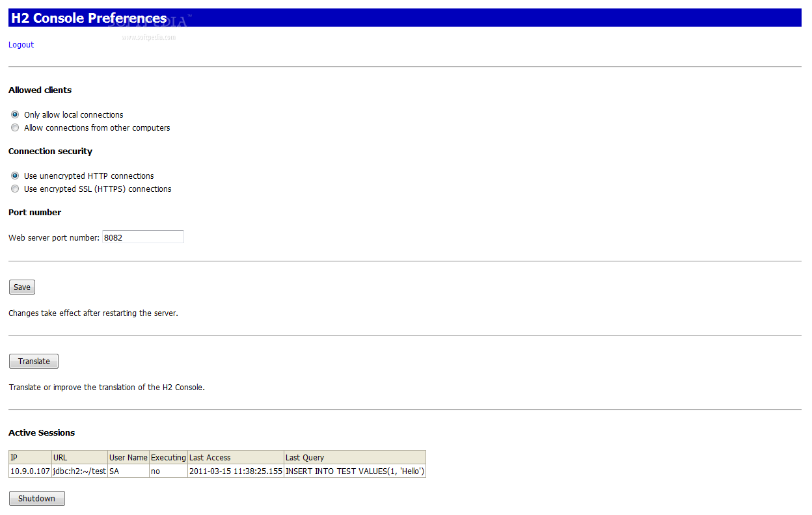Click the Shutdown button
This screenshot has width=812, height=515.
tap(36, 499)
